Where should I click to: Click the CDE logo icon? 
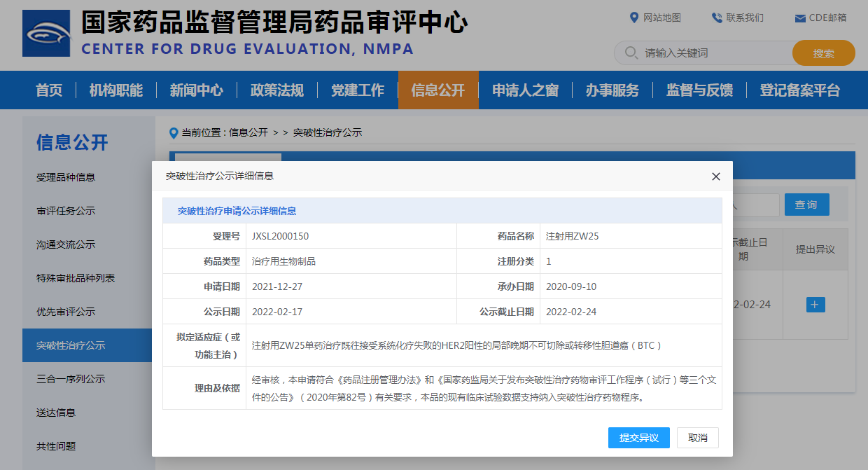click(x=46, y=34)
